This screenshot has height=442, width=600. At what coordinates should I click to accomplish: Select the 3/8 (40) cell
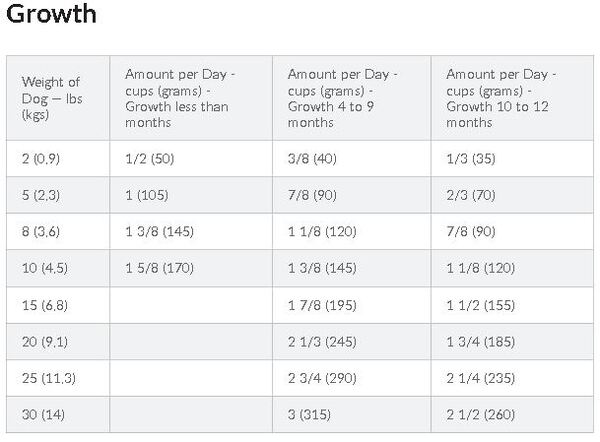coord(352,158)
